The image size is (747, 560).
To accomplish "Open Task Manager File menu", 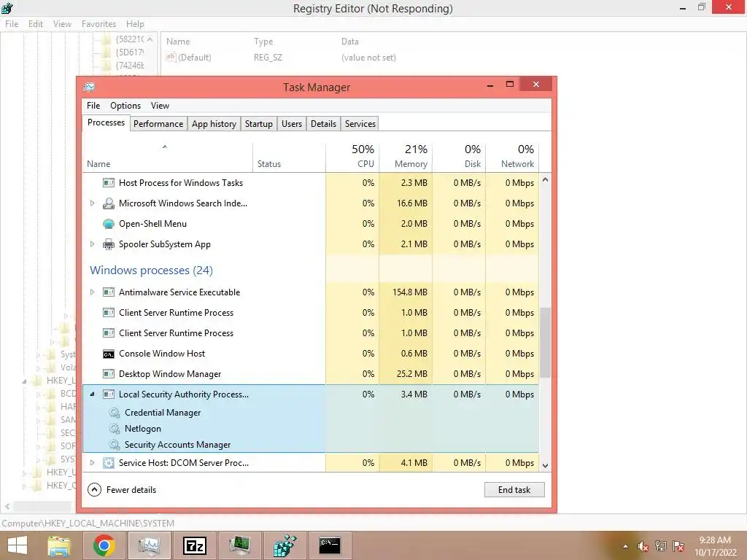I will [93, 106].
